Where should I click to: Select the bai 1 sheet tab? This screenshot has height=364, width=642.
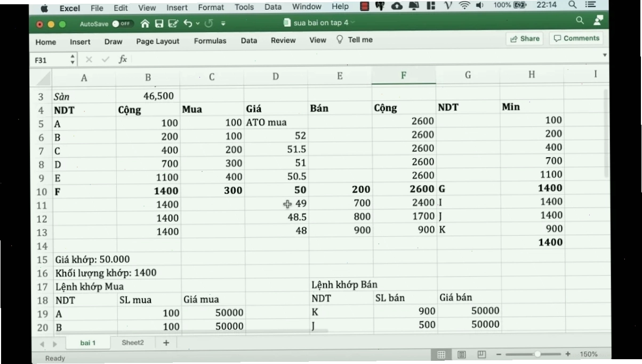coord(88,343)
